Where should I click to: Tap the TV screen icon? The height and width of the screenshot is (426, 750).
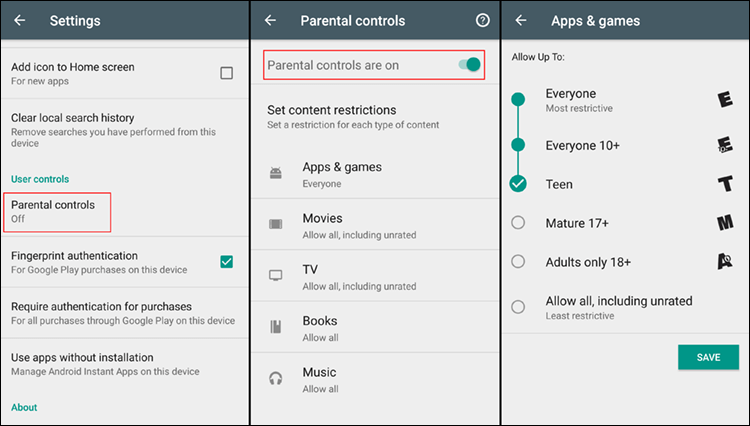point(276,275)
